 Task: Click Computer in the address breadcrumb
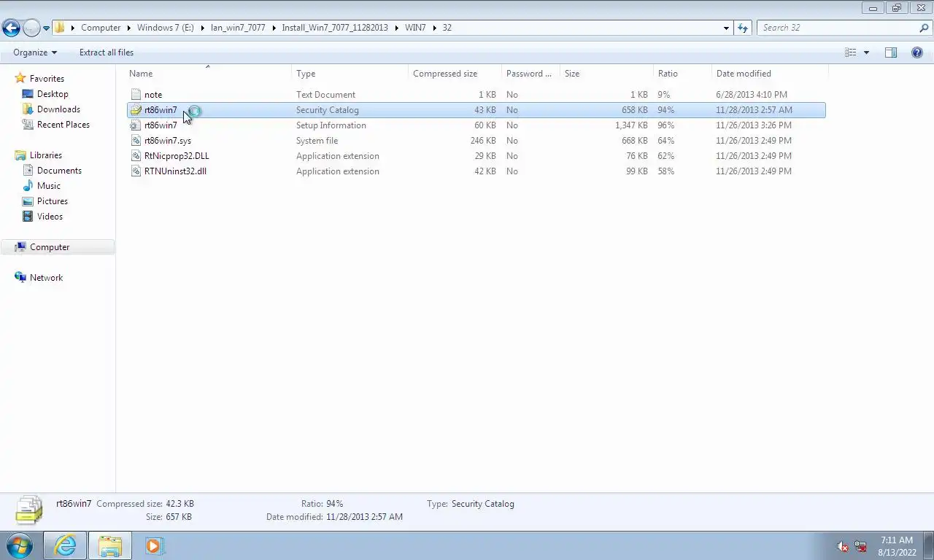pyautogui.click(x=101, y=28)
